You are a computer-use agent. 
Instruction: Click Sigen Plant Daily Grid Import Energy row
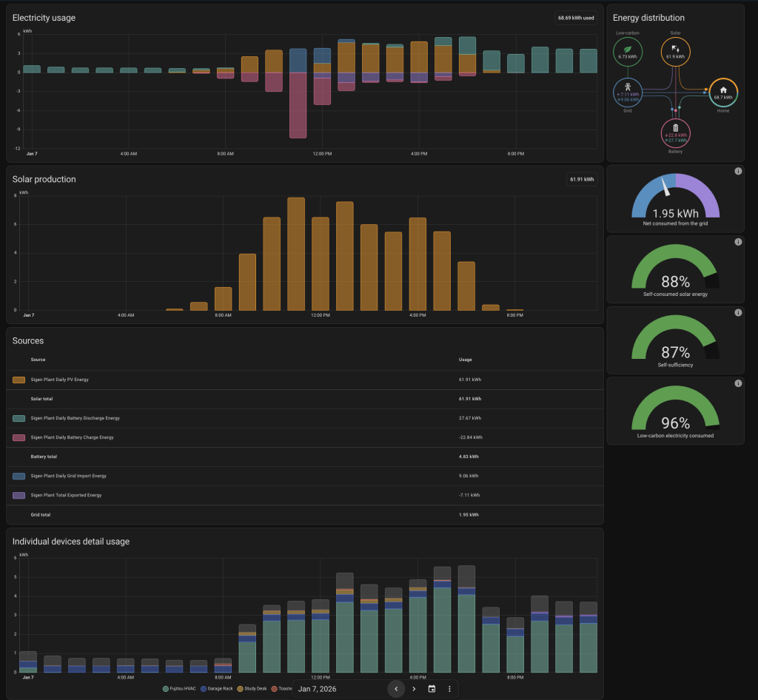(x=68, y=476)
